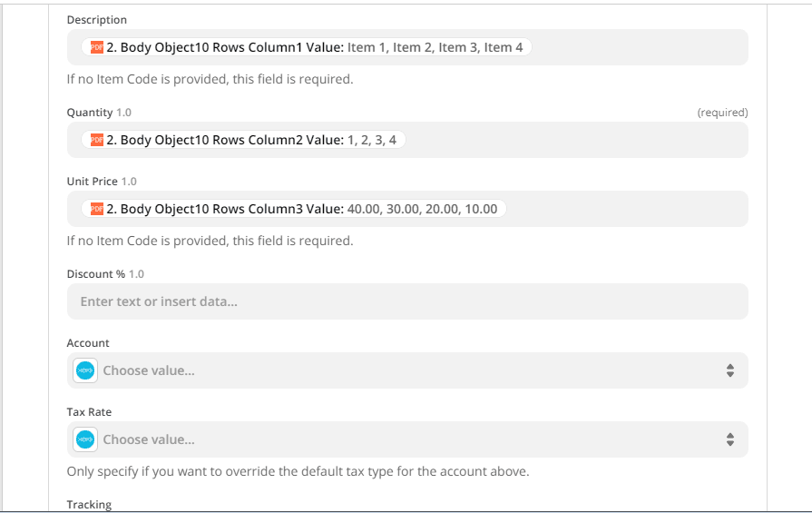Click the Xero icon in Tax Rate dropdown
Image resolution: width=812 pixels, height=513 pixels.
pos(86,439)
